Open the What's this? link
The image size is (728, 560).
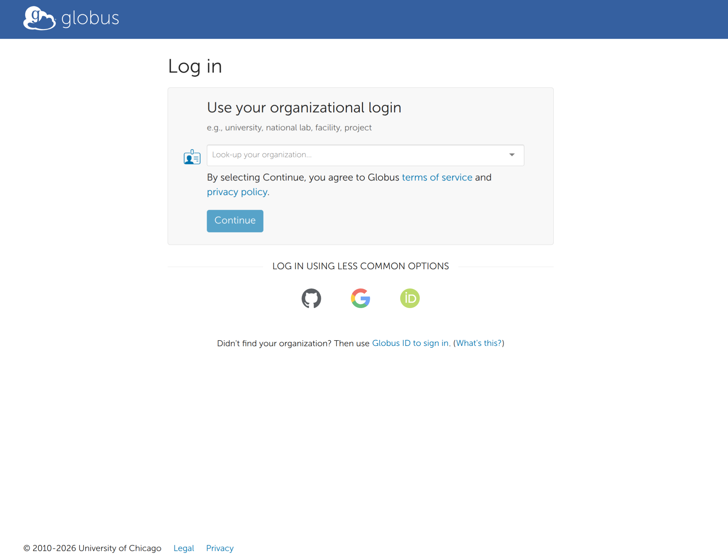tap(479, 343)
